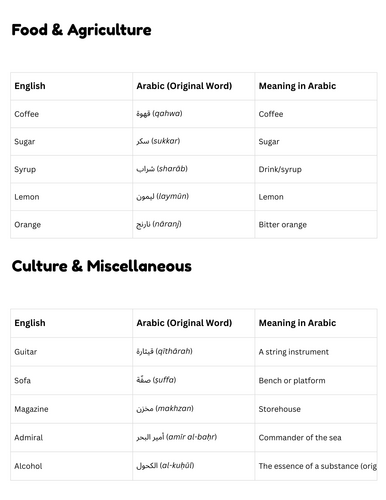Click the Magazine English cell
The image size is (386, 500).
tap(71, 409)
